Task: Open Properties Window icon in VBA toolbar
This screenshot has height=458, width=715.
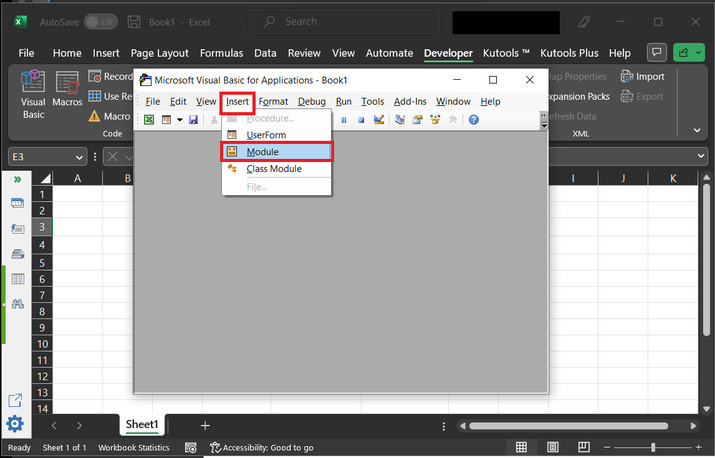Action: click(417, 120)
